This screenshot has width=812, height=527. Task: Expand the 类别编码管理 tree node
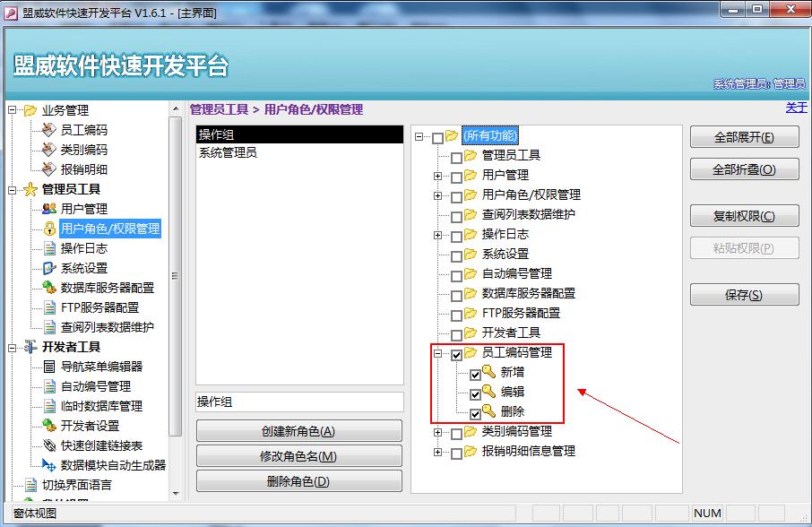tap(438, 432)
